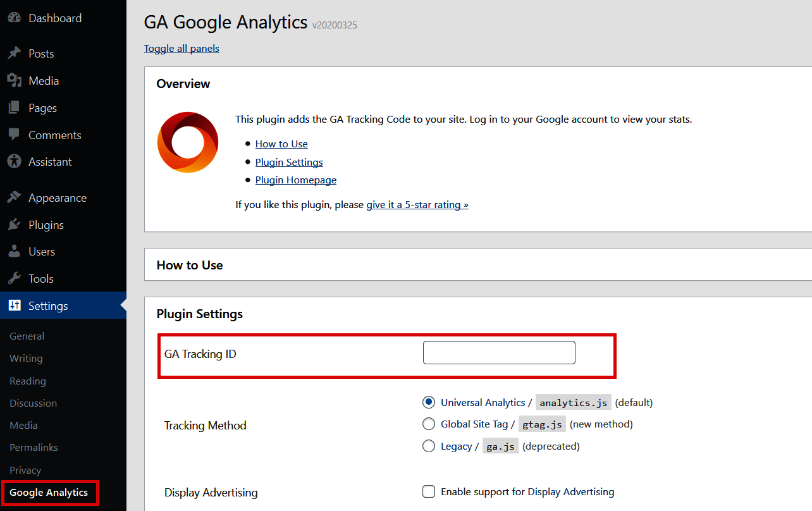Viewport: 812px width, 511px height.
Task: Toggle all panels link
Action: point(181,49)
